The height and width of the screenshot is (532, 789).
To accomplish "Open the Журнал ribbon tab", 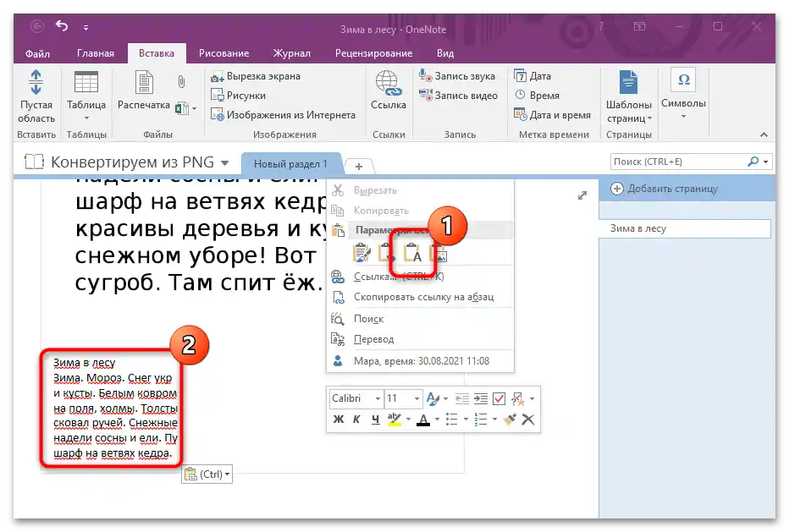I will (291, 53).
